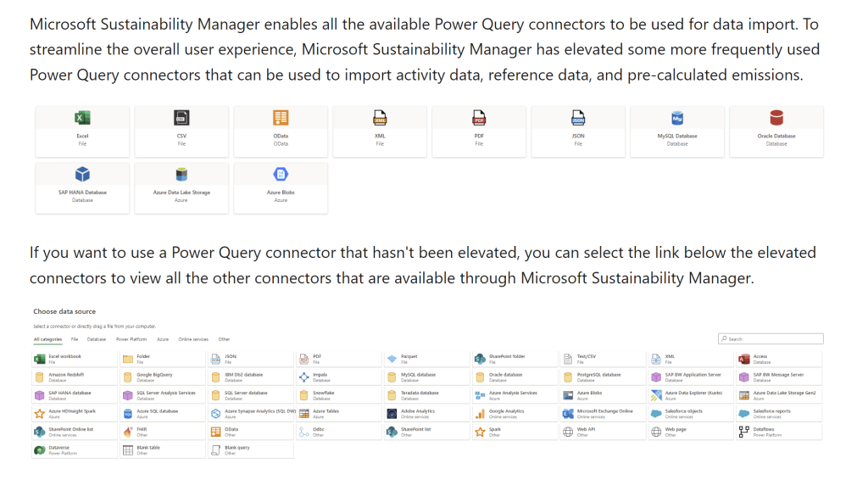The width and height of the screenshot is (868, 480).
Task: Click the Search connectors input field
Action: [773, 339]
